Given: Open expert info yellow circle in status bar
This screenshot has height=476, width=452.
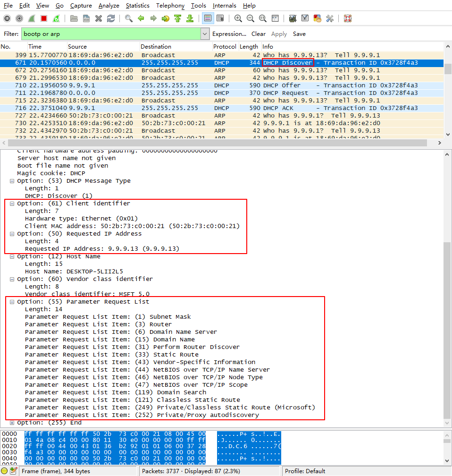Looking at the screenshot, I should pyautogui.click(x=4, y=471).
